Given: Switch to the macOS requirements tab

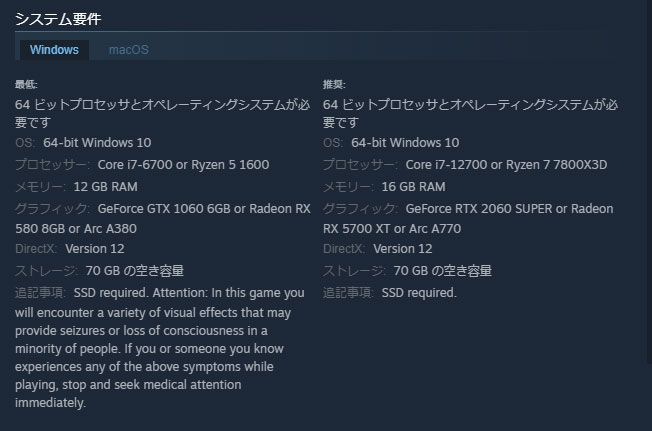Looking at the screenshot, I should pyautogui.click(x=128, y=50).
